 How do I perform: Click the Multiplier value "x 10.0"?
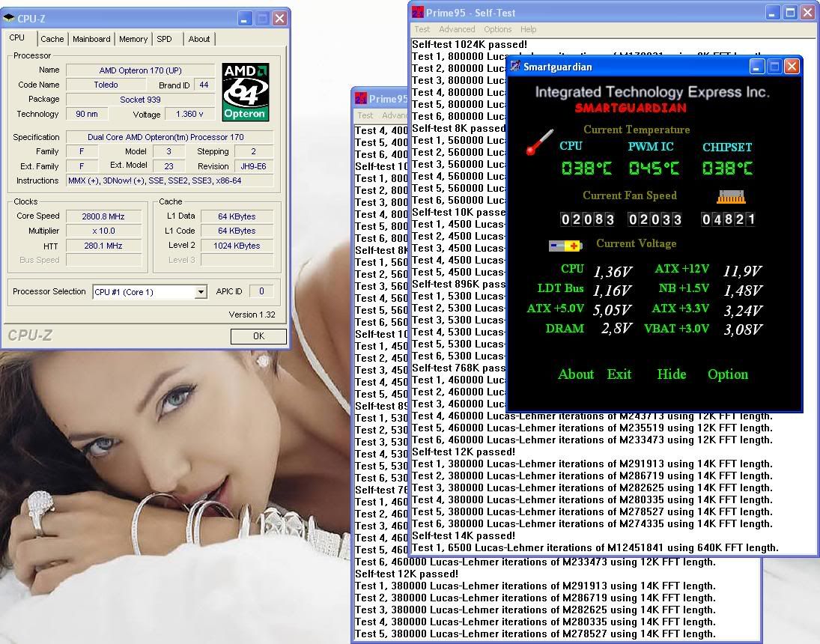pos(103,231)
